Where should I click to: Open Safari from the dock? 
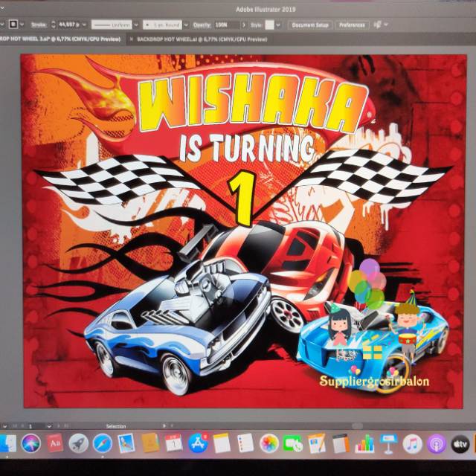(103, 444)
